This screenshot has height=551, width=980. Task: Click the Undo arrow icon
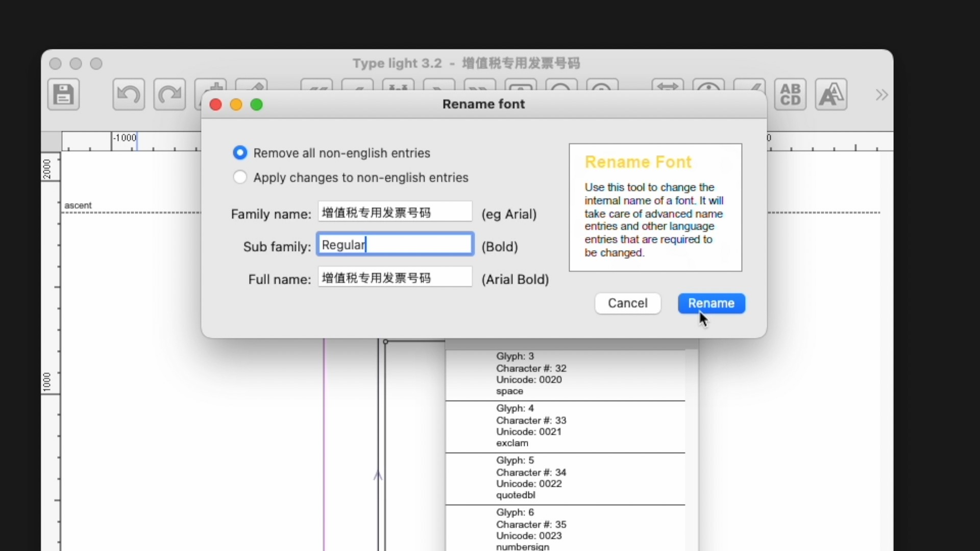point(129,94)
